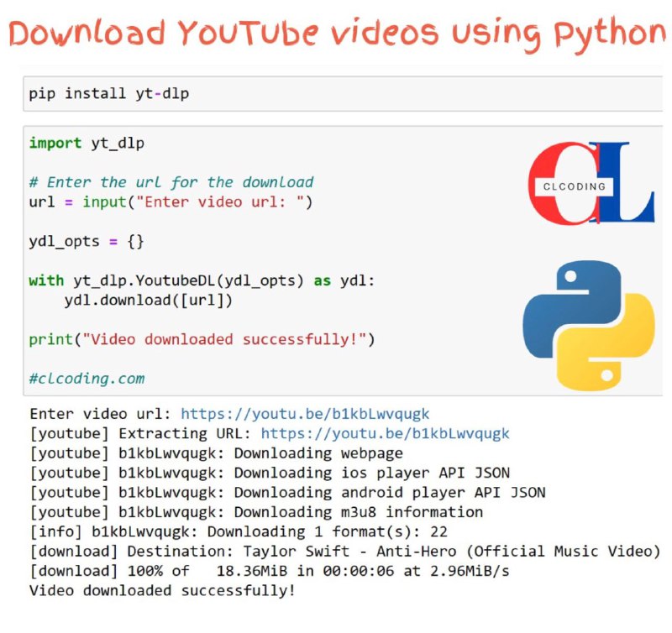
Task: Open the youtu.be link after 'Enter video url:'
Action: 305,414
